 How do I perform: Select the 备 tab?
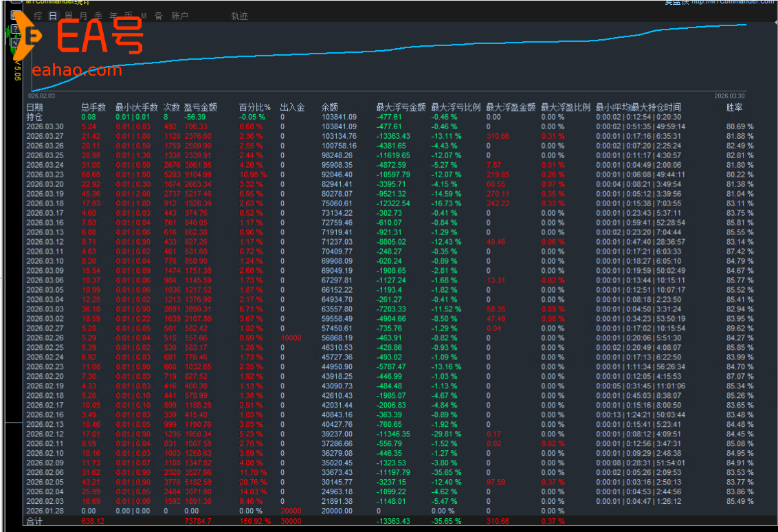coord(158,16)
